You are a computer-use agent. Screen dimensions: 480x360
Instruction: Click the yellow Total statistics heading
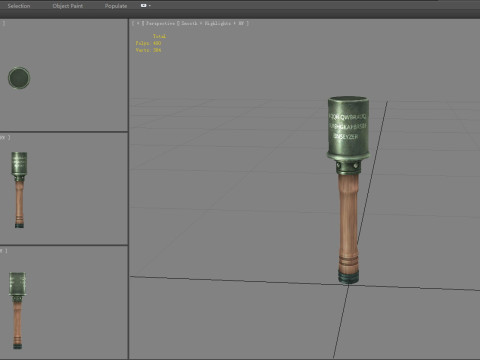point(159,36)
